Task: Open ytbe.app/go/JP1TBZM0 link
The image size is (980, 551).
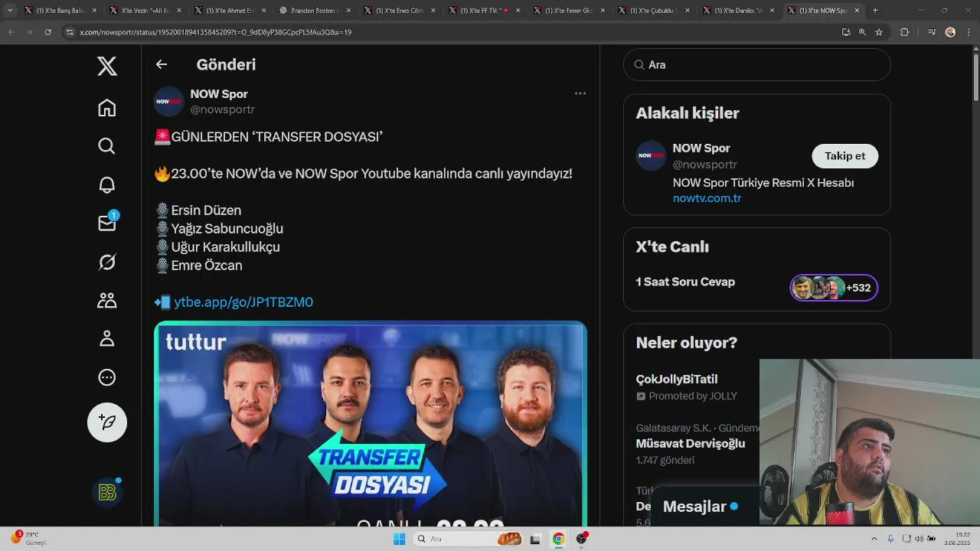Action: (243, 302)
